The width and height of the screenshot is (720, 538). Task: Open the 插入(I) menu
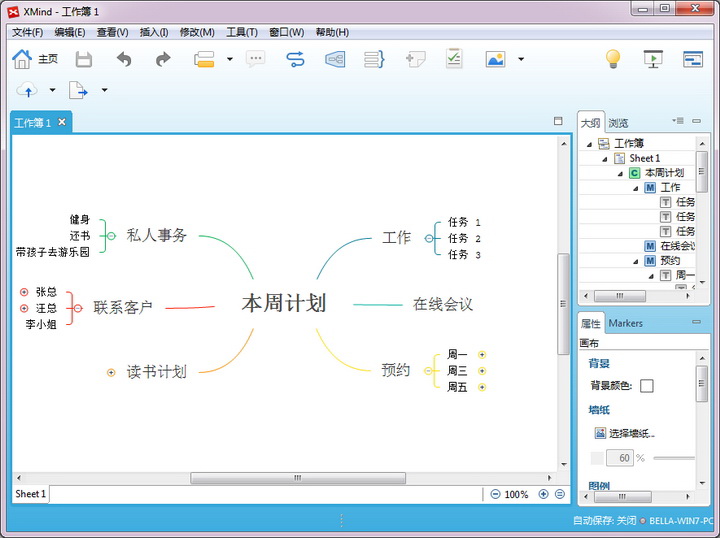[154, 32]
